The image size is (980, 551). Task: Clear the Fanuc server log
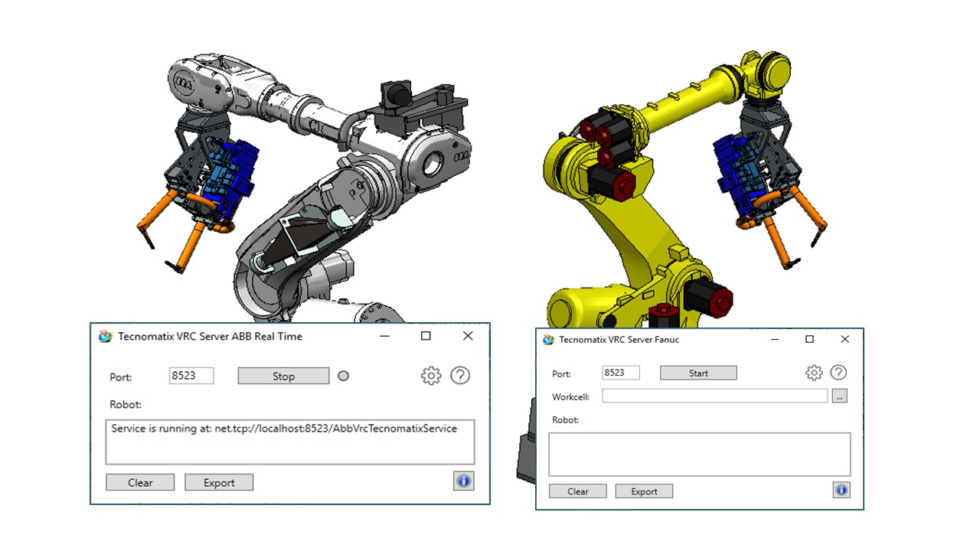578,491
